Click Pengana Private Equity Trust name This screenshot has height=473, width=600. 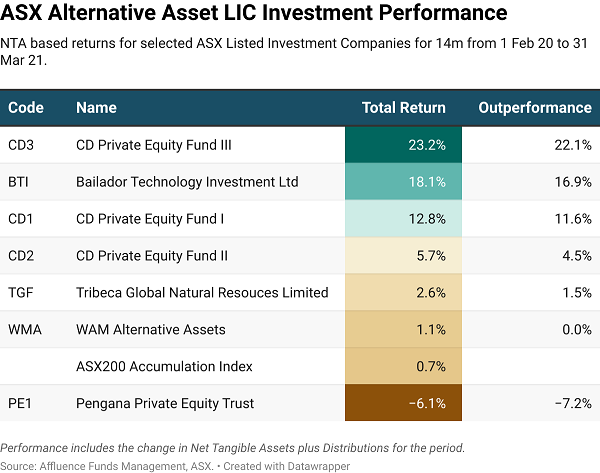click(x=165, y=404)
